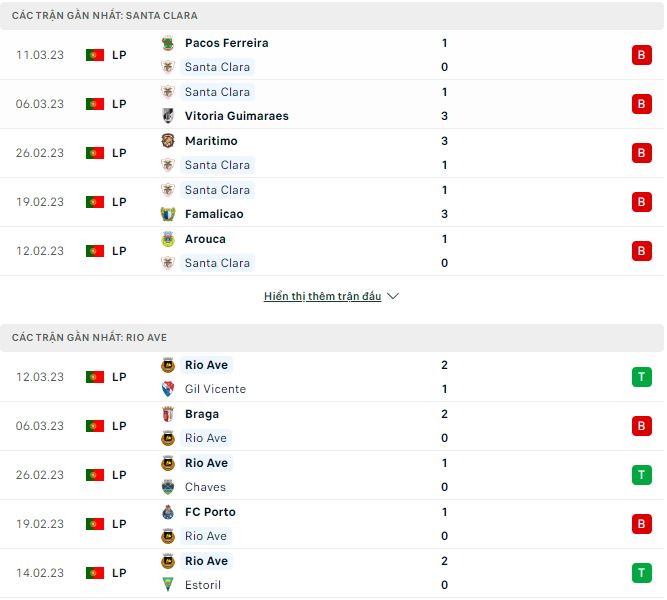This screenshot has height=600, width=667.
Task: Click the Vitoria Guimaraes team crest
Action: tap(168, 116)
